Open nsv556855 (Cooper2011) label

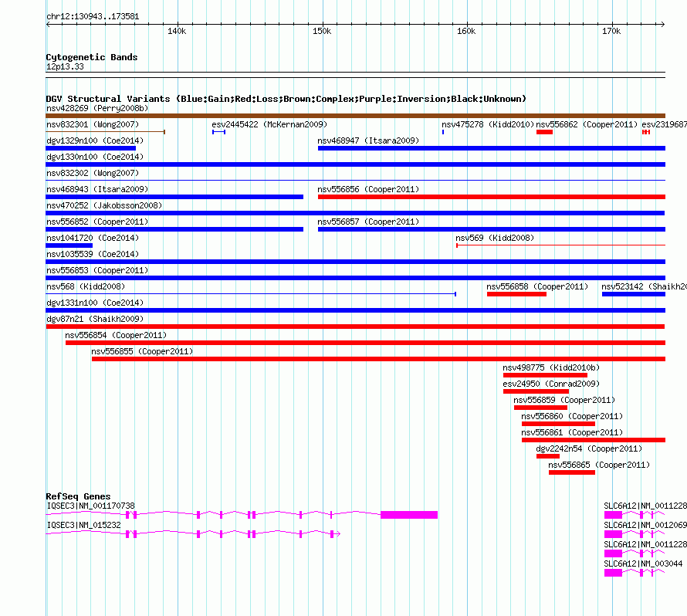142,351
